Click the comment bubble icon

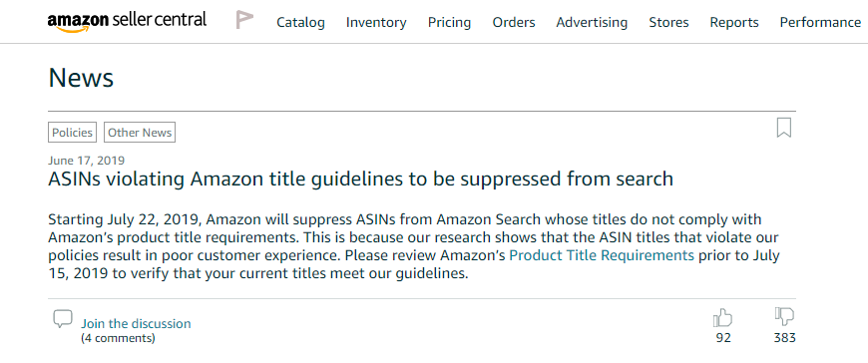tap(63, 319)
